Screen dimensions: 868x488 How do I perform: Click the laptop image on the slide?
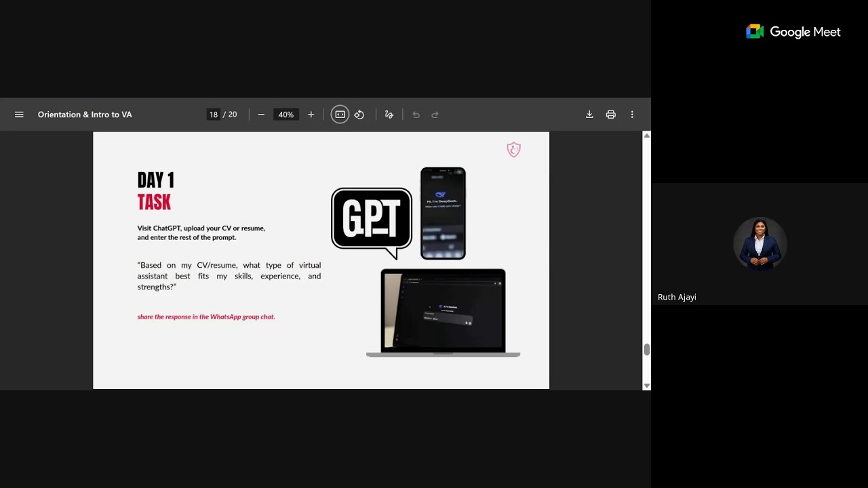443,313
